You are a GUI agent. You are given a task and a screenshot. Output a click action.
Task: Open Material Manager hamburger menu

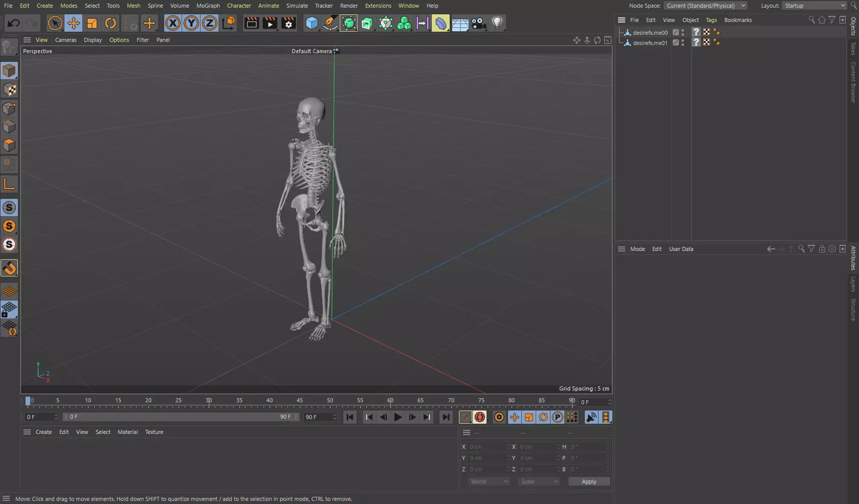pos(27,432)
